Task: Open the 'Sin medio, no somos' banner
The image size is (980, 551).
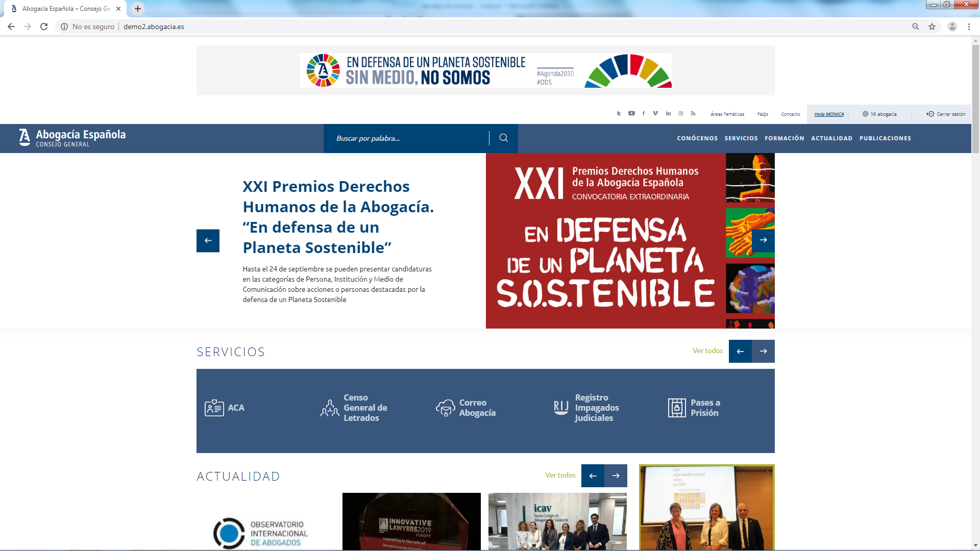Action: click(x=485, y=70)
